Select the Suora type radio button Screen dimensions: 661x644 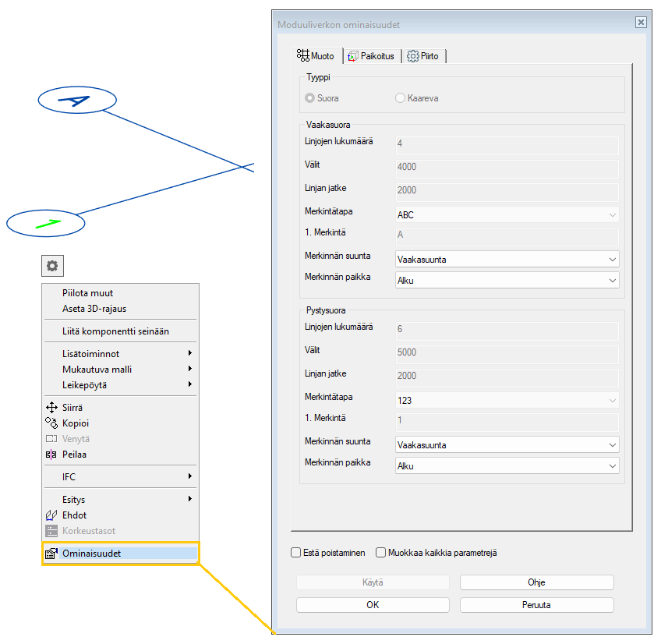click(310, 97)
